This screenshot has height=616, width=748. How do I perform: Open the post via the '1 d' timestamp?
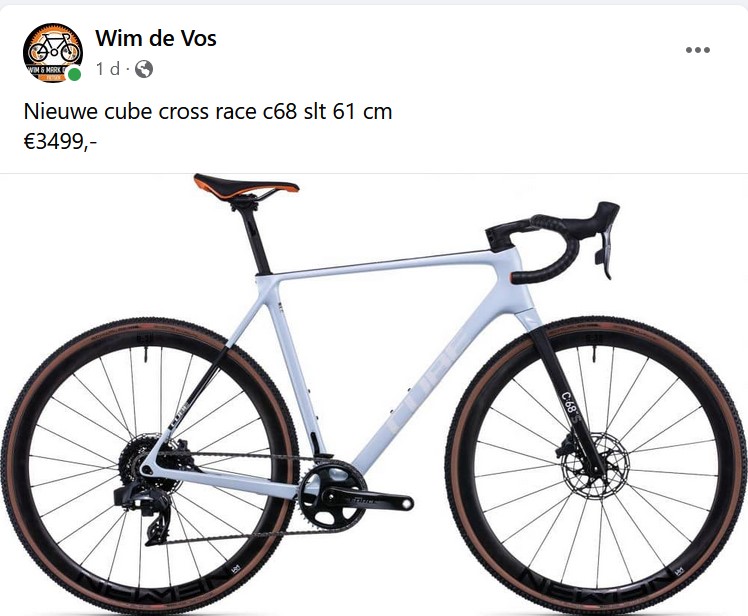point(108,69)
